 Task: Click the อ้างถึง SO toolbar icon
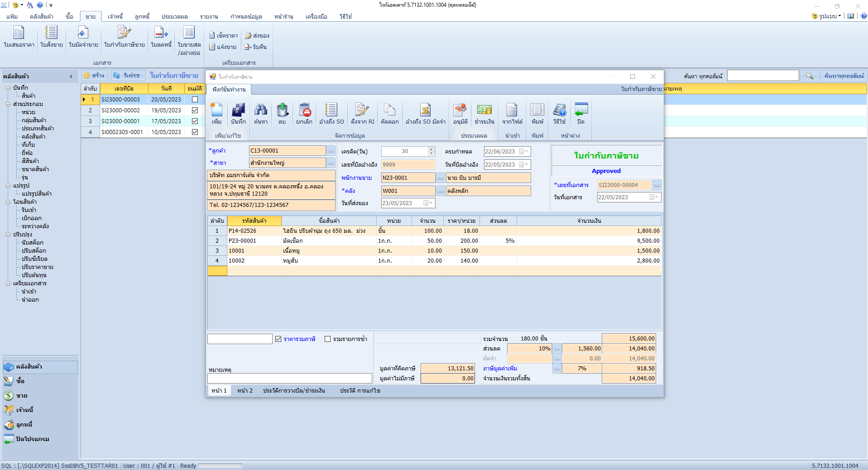click(x=331, y=114)
